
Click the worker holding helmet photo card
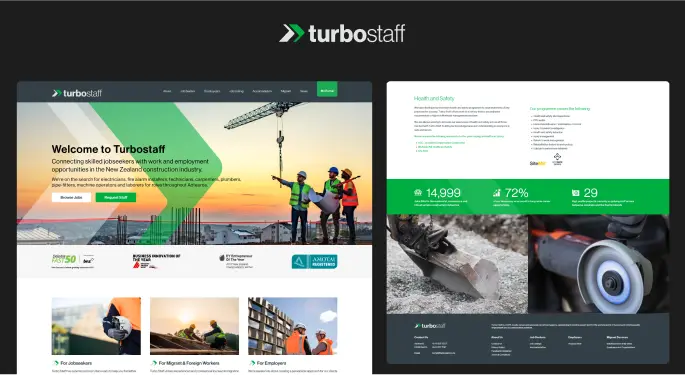[96, 326]
